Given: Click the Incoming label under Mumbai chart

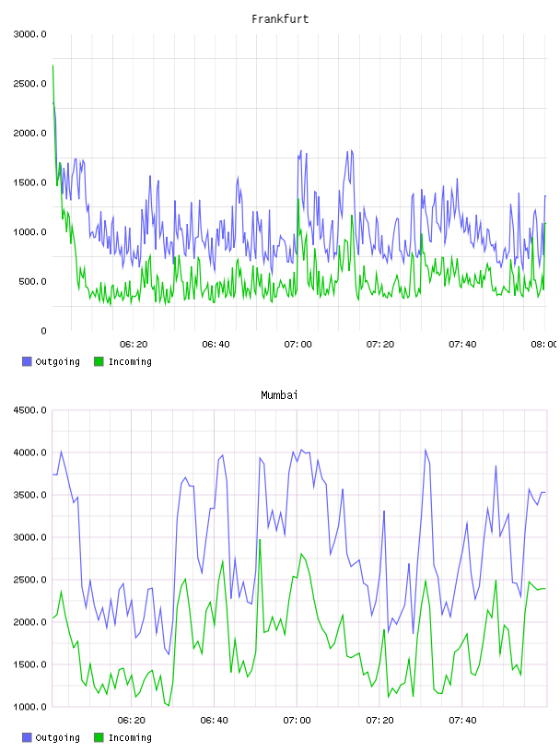Looking at the screenshot, I should 130,737.
